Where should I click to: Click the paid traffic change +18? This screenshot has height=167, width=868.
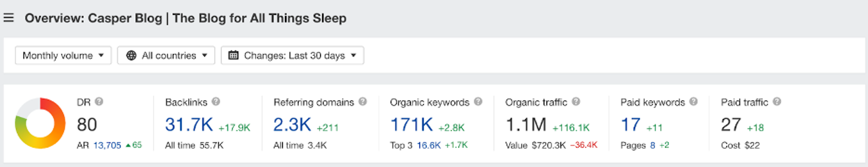[x=755, y=128]
